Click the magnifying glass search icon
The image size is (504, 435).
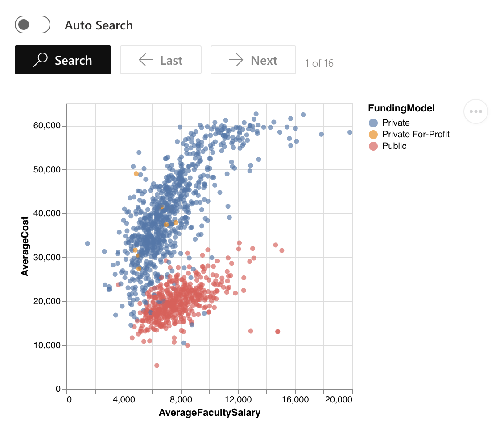coord(40,60)
